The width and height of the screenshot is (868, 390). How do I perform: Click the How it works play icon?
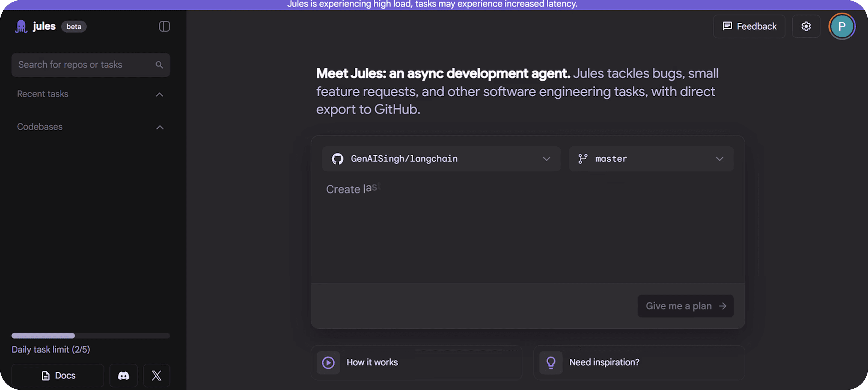pyautogui.click(x=328, y=363)
